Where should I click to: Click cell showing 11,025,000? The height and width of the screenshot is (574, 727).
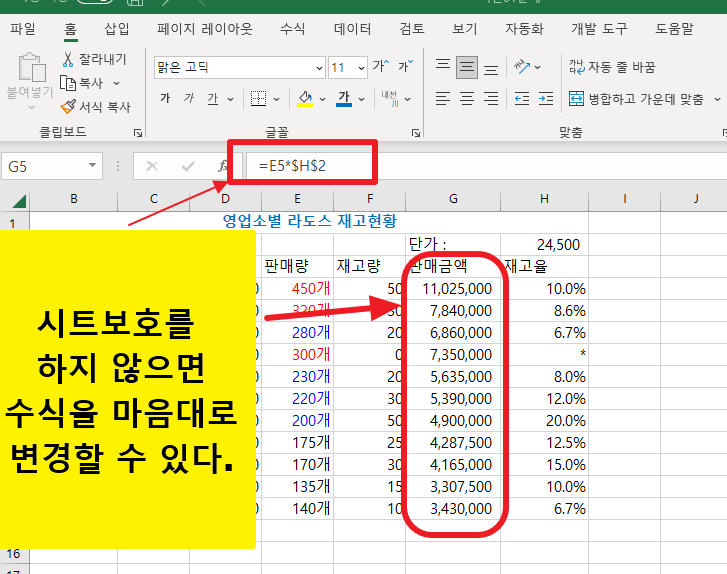[453, 288]
